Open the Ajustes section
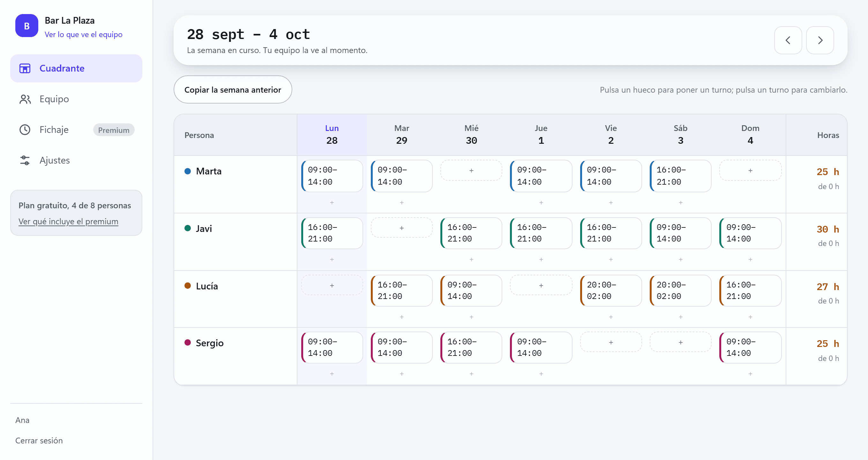 (76, 160)
